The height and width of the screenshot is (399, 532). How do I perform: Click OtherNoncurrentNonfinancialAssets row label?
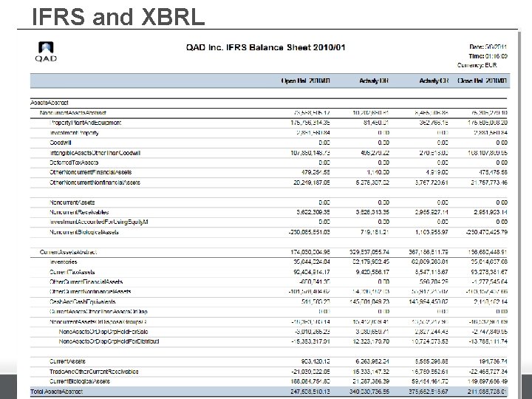point(95,183)
